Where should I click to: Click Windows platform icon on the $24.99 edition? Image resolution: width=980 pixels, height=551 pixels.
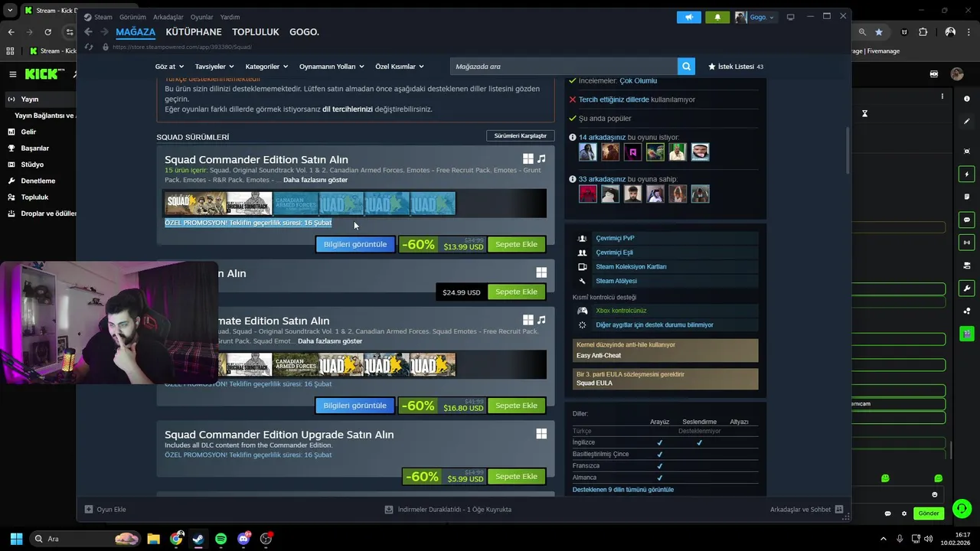pos(541,272)
